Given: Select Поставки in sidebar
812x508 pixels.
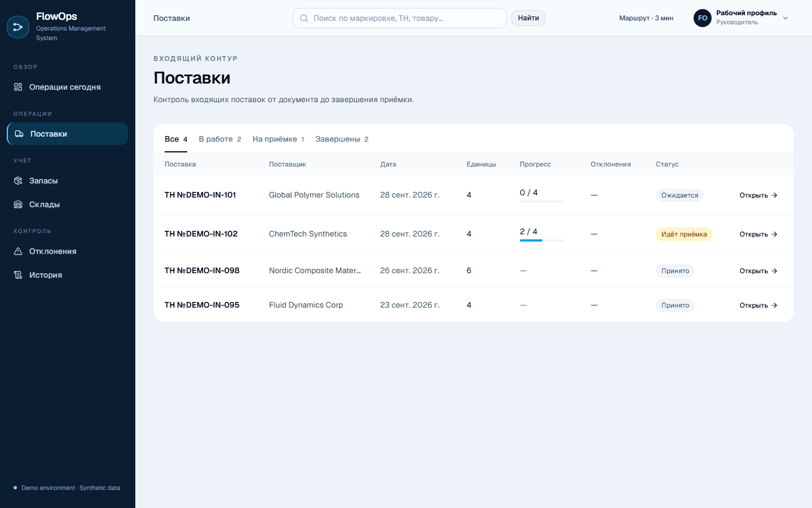Looking at the screenshot, I should pyautogui.click(x=67, y=134).
